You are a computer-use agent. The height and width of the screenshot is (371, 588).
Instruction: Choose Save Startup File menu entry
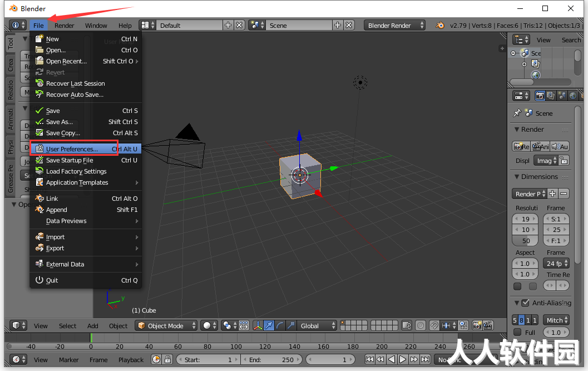point(86,160)
